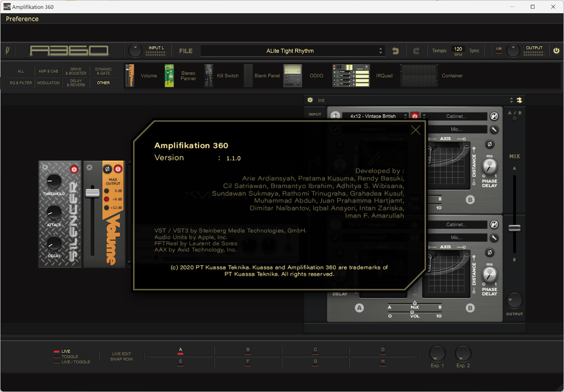Screen dimensions: 564x392
Task: Add the IRQuad module thumbnail
Action: (351, 75)
